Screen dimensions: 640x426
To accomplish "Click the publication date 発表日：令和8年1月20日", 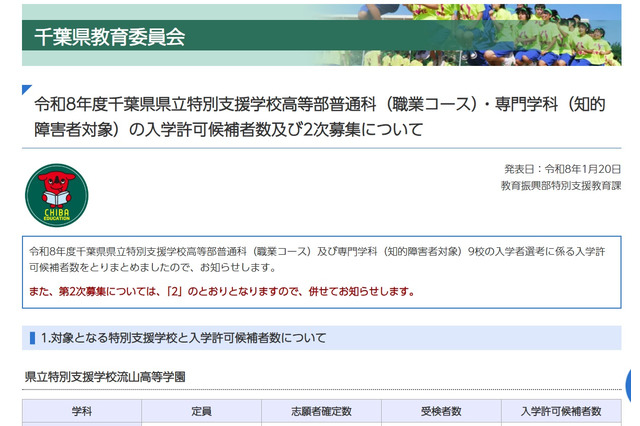I will pos(562,169).
